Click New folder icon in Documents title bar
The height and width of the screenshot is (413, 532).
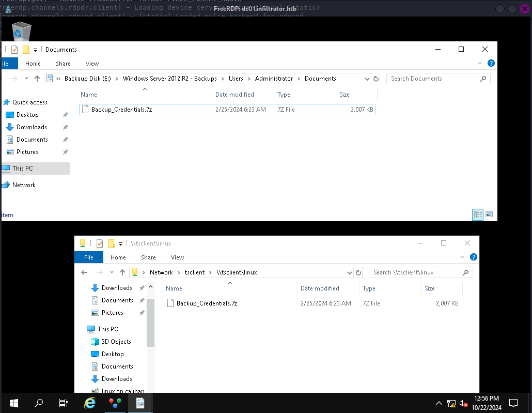(x=26, y=50)
